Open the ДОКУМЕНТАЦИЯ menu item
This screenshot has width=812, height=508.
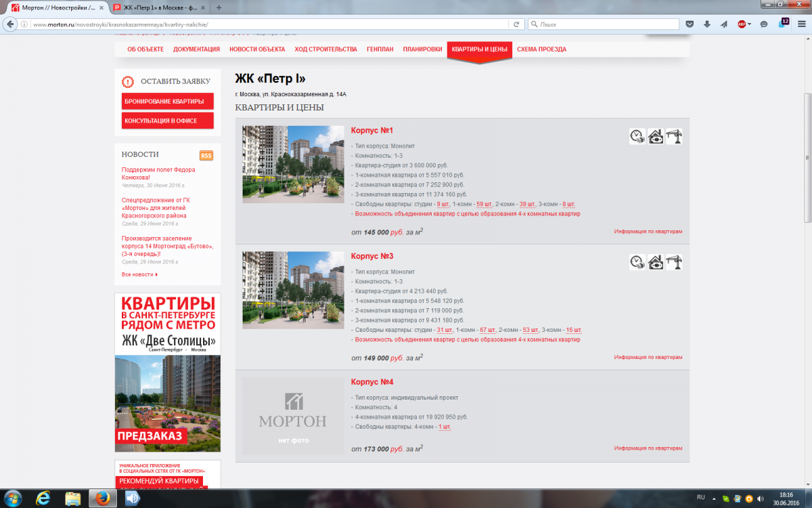[x=196, y=49]
